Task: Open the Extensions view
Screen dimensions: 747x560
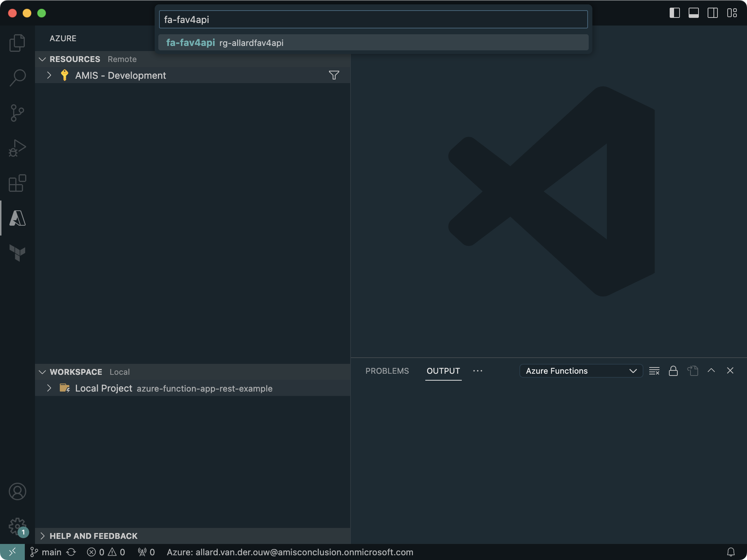Action: point(17,183)
